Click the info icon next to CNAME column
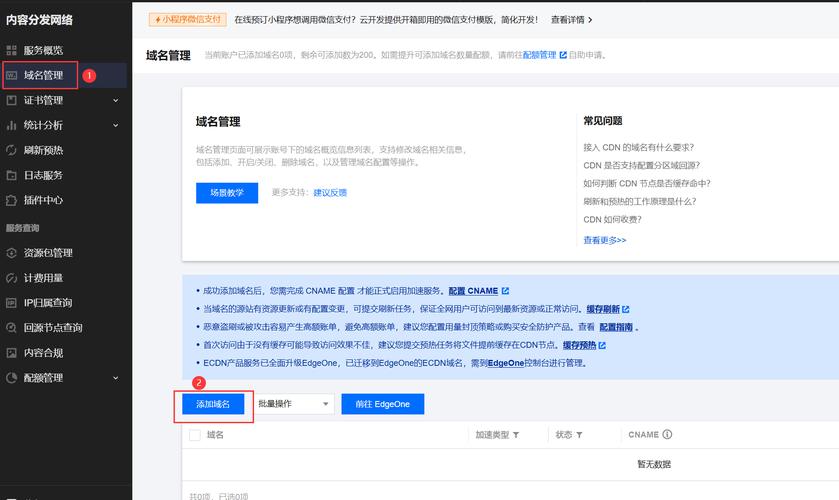Viewport: 839px width, 500px height. 667,434
